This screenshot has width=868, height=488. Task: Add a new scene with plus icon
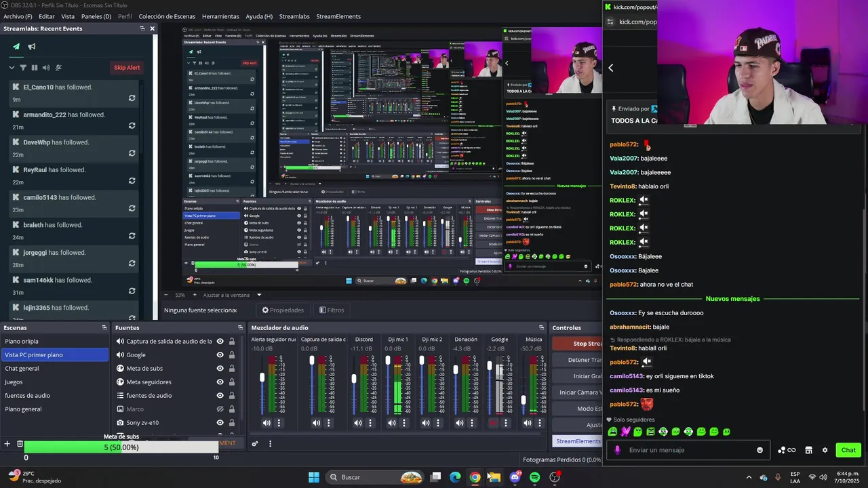tap(7, 444)
